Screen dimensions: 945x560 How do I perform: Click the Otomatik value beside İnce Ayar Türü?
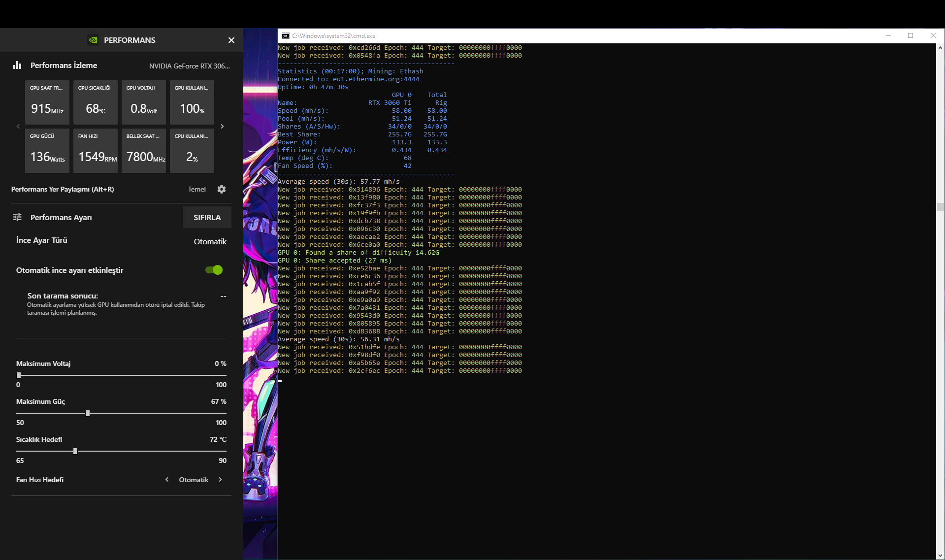[210, 241]
